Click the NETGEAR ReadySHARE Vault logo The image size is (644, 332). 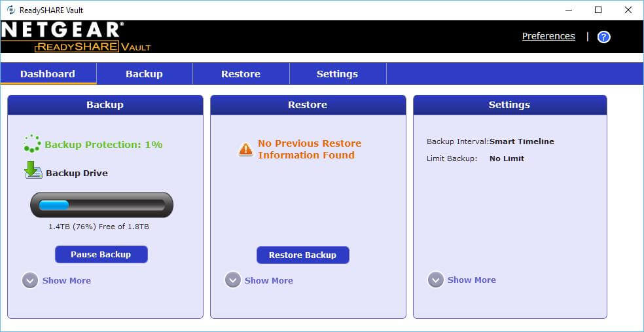(75, 37)
